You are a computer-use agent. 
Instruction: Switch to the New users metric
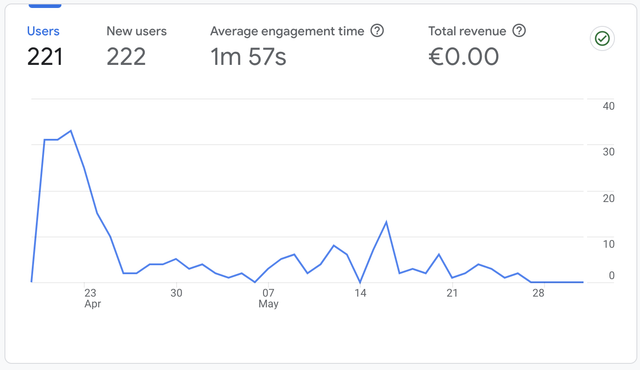point(136,31)
